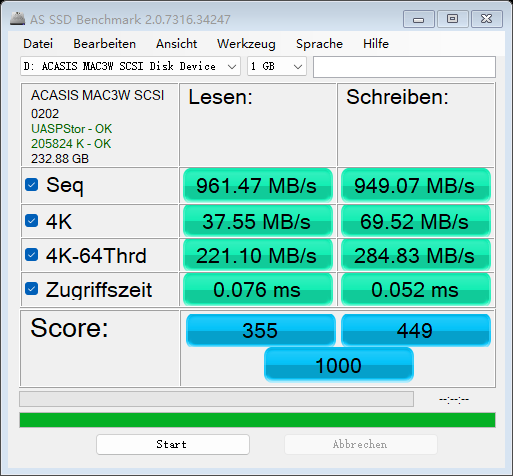
Task: Open the Datei menu
Action: (x=38, y=44)
